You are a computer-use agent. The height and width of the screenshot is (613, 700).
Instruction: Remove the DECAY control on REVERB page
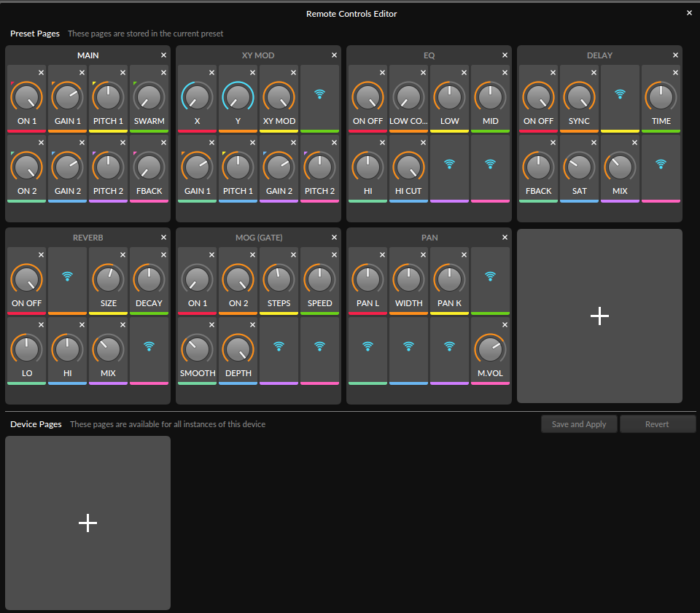coord(164,254)
